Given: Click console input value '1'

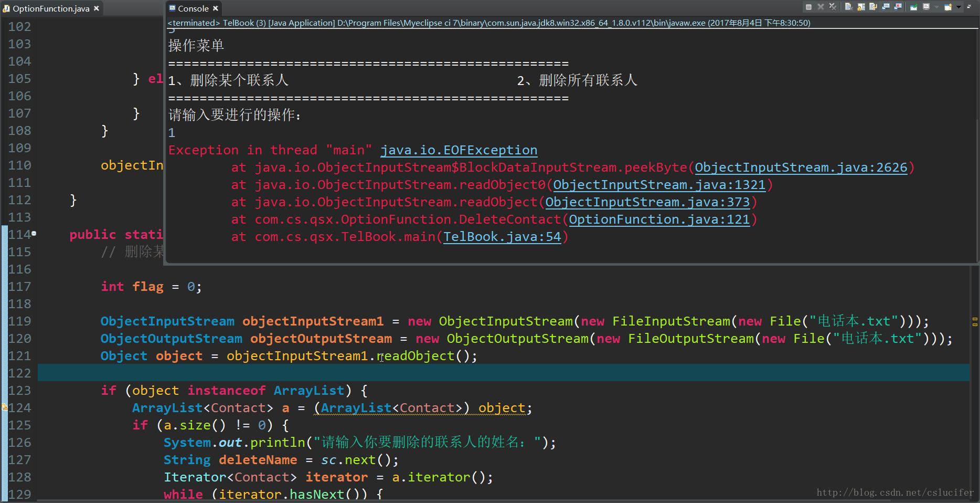Looking at the screenshot, I should point(172,133).
